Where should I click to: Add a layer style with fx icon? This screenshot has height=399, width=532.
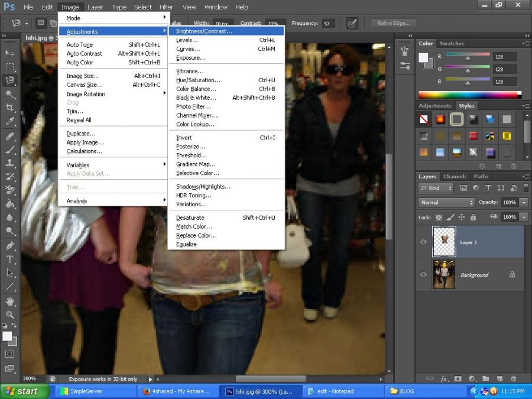tap(444, 378)
